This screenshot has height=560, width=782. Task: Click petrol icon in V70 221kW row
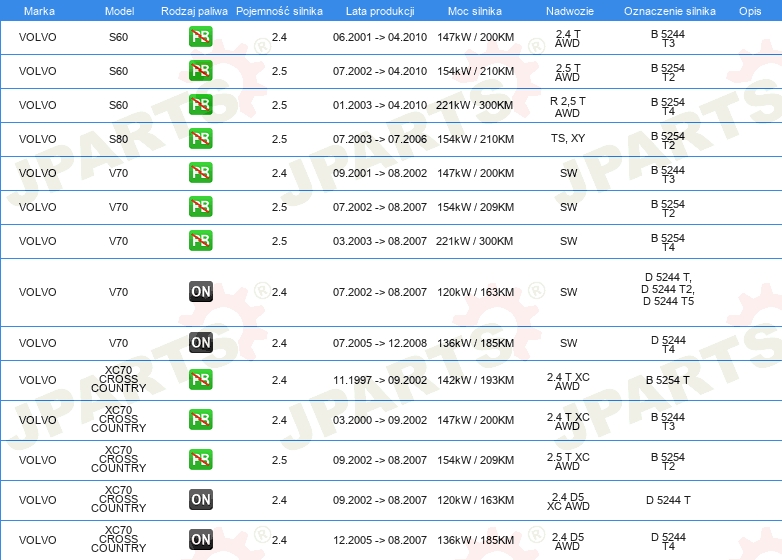coord(200,240)
